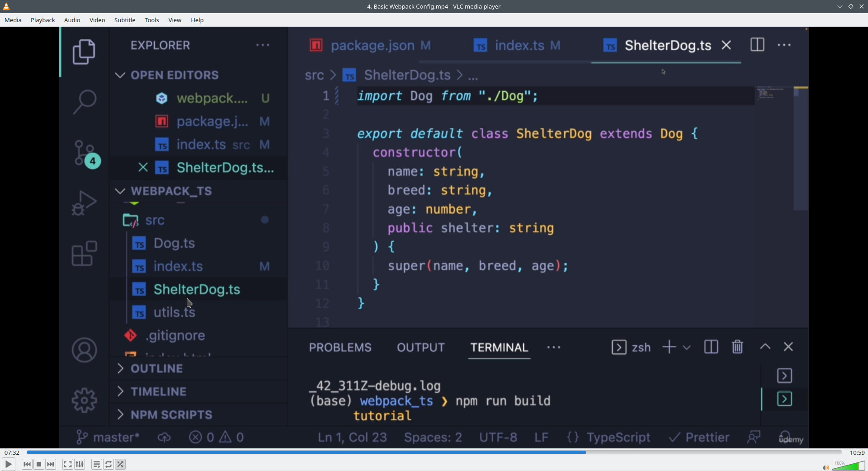The height and width of the screenshot is (471, 868).
Task: Open the VLC Audio menu
Action: (72, 20)
